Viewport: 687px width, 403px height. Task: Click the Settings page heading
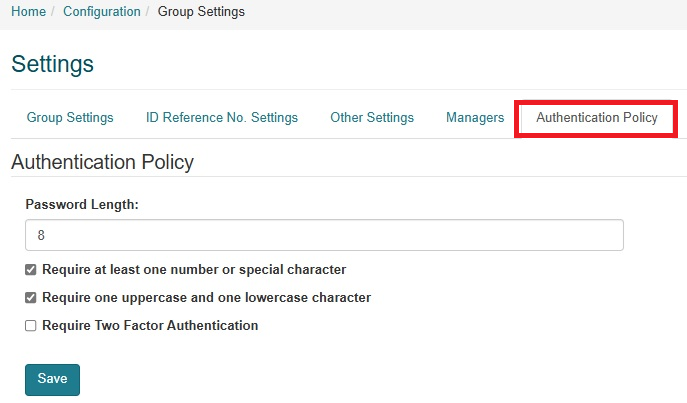click(x=53, y=64)
